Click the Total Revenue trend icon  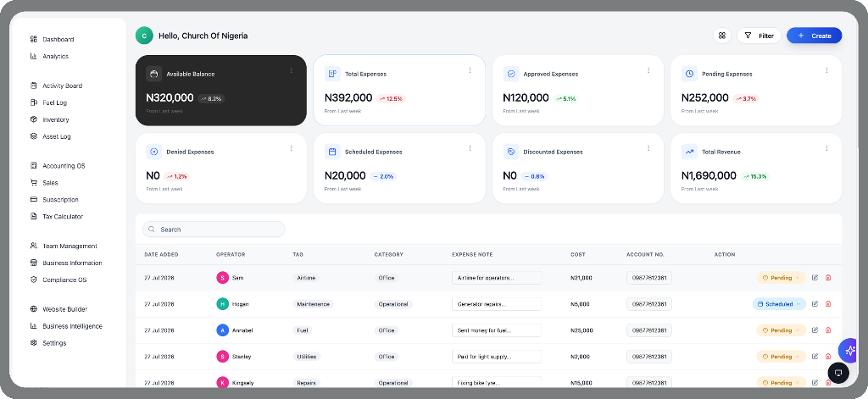(689, 152)
